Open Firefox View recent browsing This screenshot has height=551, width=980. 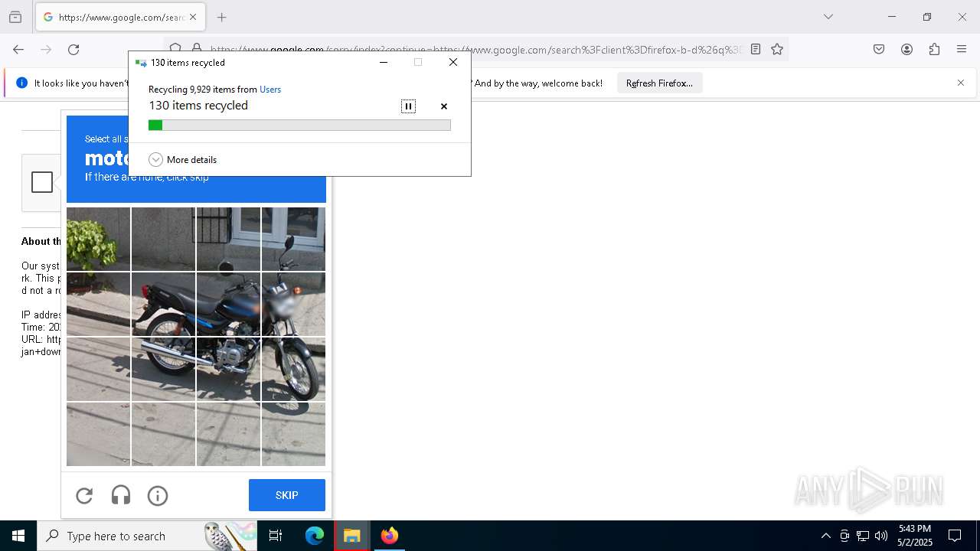pyautogui.click(x=15, y=17)
